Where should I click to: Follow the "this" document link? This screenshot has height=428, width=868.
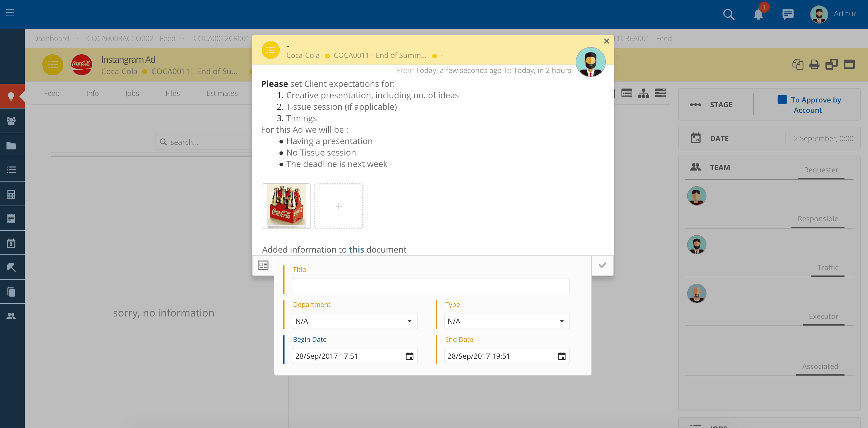pyautogui.click(x=356, y=249)
